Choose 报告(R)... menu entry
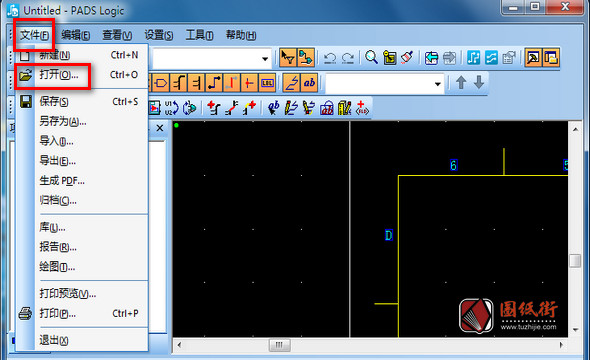This screenshot has width=590, height=360. coord(82,247)
